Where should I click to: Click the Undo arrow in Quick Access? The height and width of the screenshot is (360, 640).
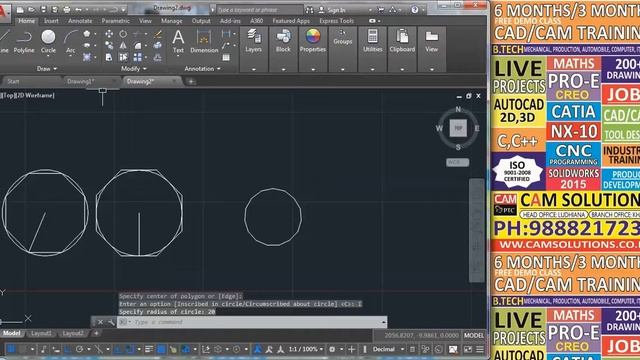(79, 9)
